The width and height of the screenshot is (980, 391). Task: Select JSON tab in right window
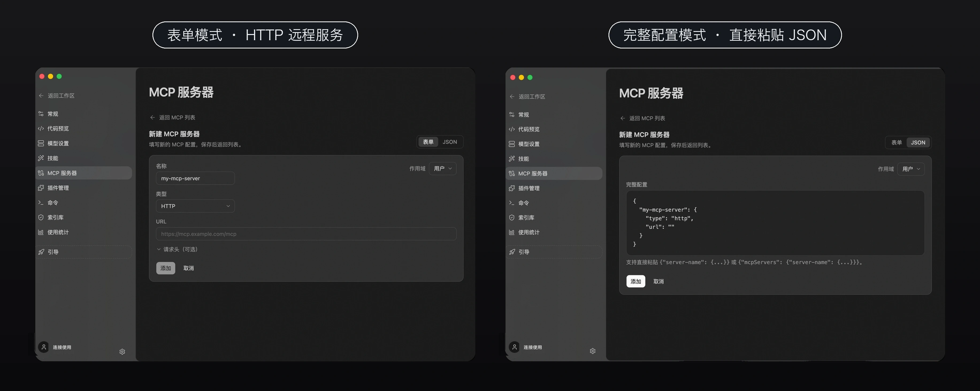tap(918, 142)
